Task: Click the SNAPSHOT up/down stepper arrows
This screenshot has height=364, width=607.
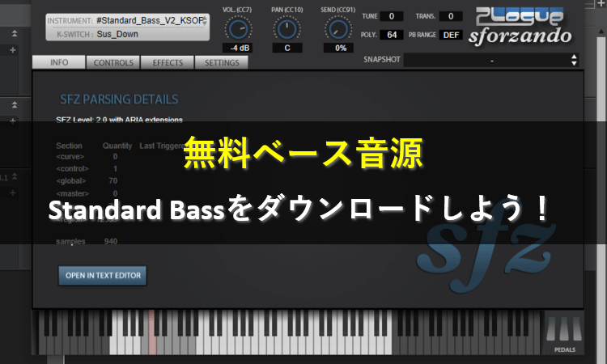Action: coord(574,61)
